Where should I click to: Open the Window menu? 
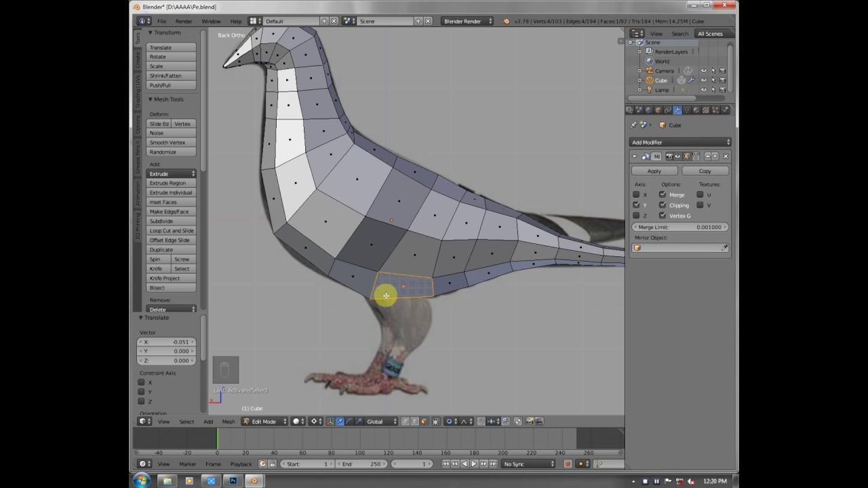point(211,21)
